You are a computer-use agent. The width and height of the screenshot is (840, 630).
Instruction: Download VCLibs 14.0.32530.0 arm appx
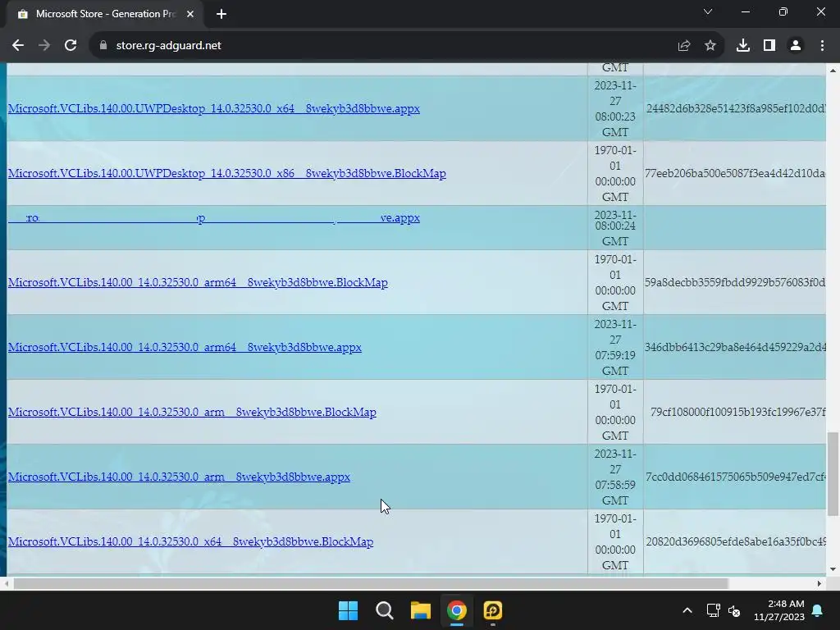pos(179,477)
